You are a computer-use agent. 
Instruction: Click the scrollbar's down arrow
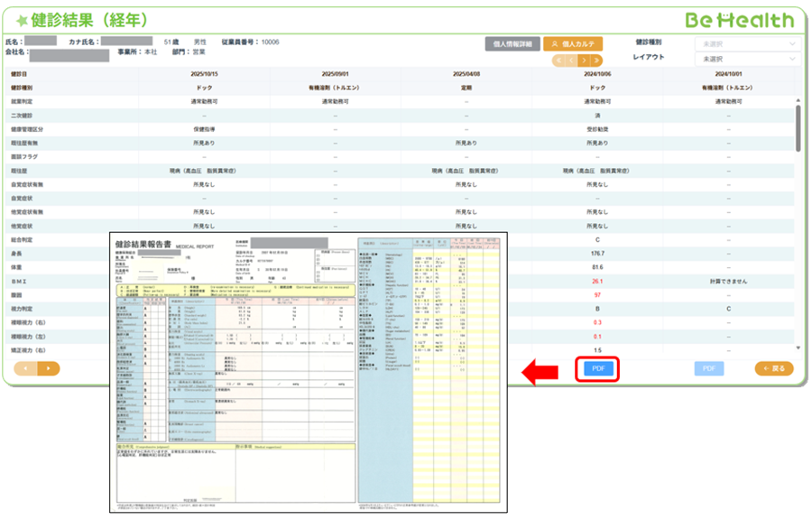pos(798,348)
